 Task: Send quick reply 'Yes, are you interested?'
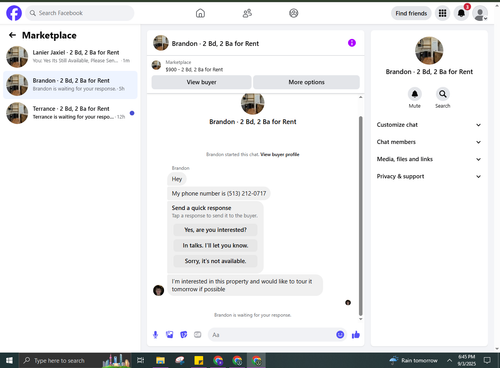tap(215, 230)
